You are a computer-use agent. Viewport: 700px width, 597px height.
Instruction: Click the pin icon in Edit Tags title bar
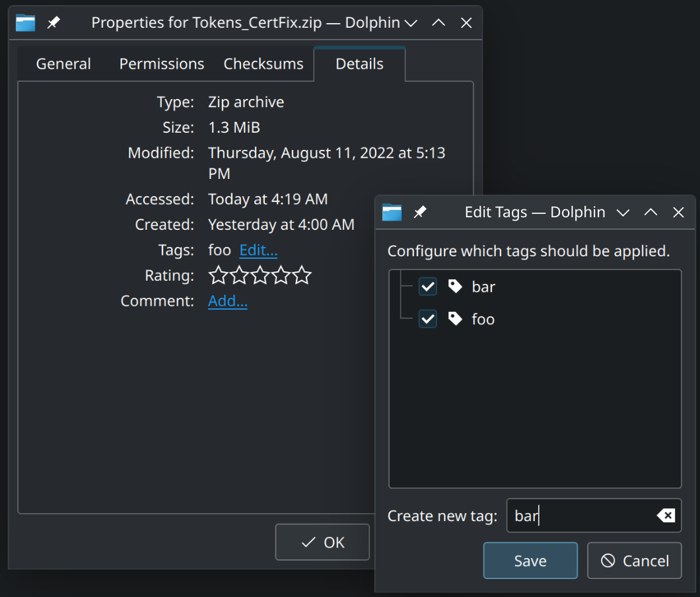[x=420, y=212]
